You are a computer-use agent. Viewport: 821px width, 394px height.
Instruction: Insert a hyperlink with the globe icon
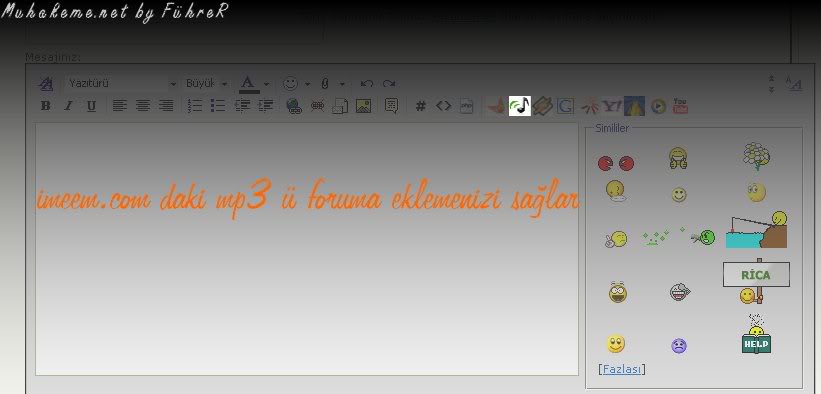(x=294, y=106)
